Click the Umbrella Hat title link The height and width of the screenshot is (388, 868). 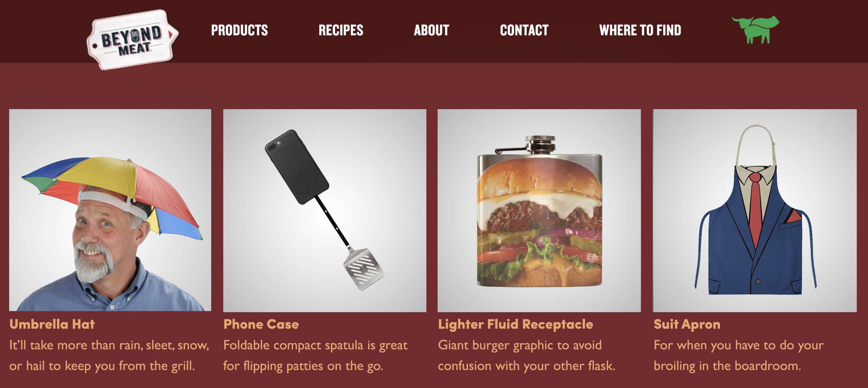click(52, 324)
